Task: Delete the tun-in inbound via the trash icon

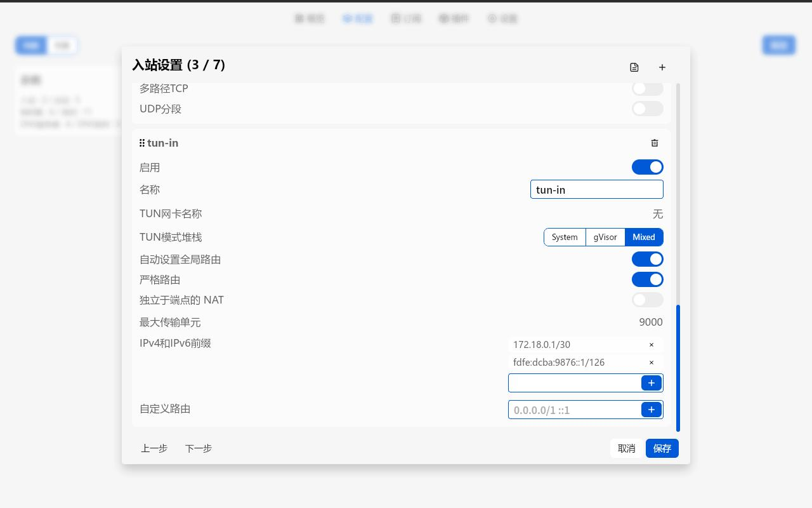Action: coord(655,143)
